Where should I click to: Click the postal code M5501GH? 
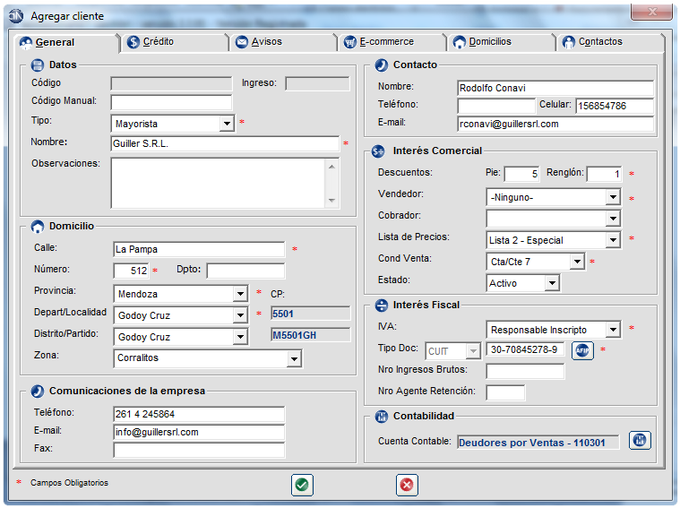click(x=311, y=335)
